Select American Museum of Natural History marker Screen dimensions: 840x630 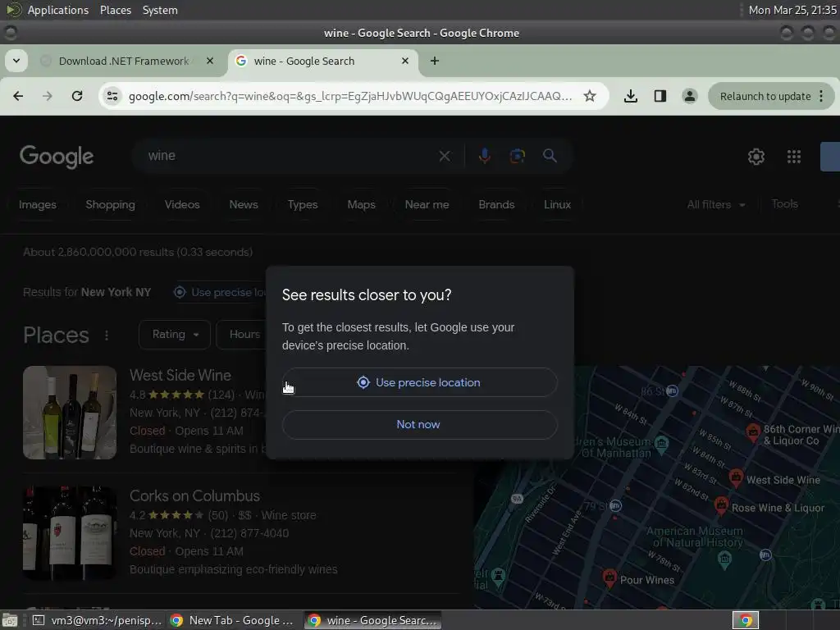point(724,559)
